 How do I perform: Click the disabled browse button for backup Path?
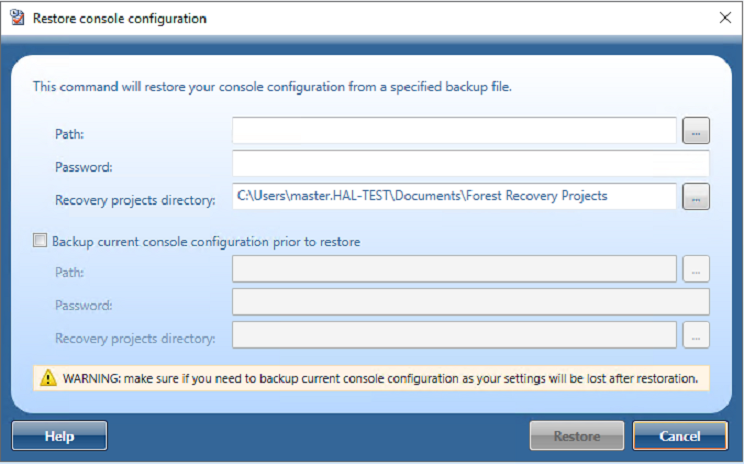tap(695, 268)
